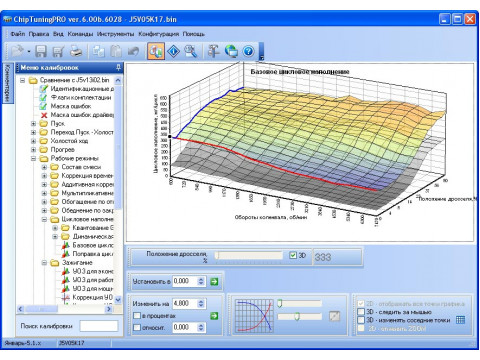Click the tree panel vertical scrollbar down arrow
The height and width of the screenshot is (360, 480).
point(118,300)
